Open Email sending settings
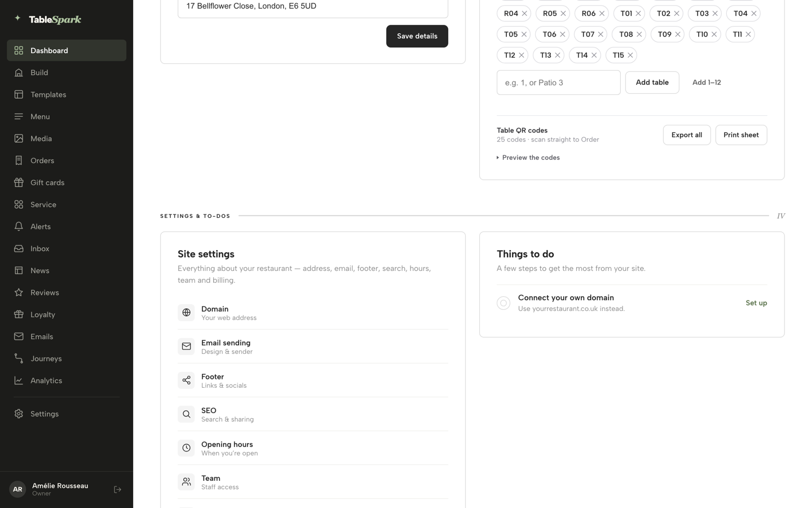The height and width of the screenshot is (508, 812). coord(313,347)
